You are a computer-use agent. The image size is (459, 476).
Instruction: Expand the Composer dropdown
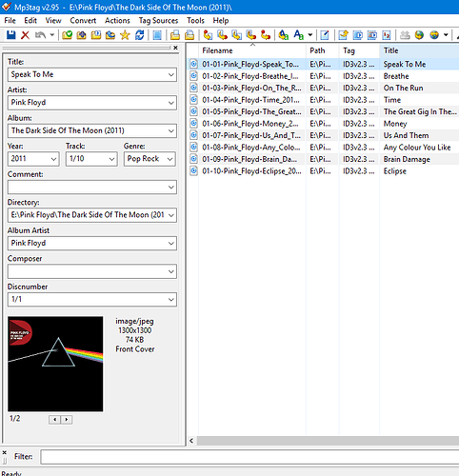tap(171, 271)
